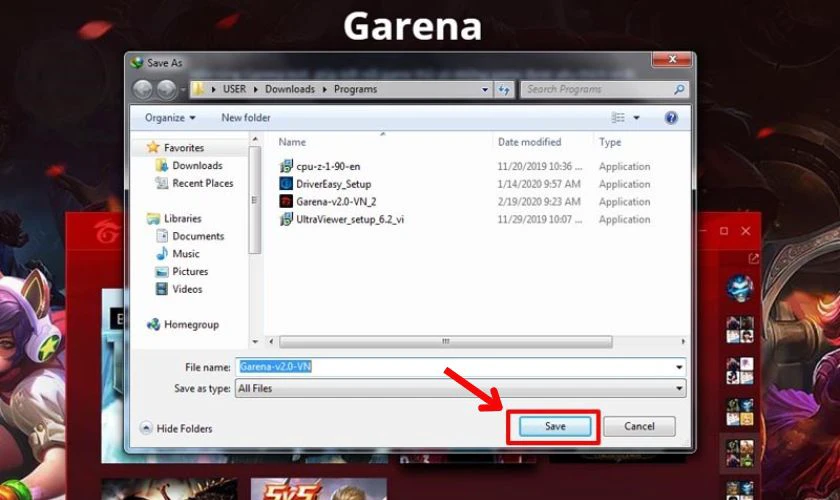Click navigation pane scroll-down arrow
Screen dimensions: 840x500
coord(255,341)
